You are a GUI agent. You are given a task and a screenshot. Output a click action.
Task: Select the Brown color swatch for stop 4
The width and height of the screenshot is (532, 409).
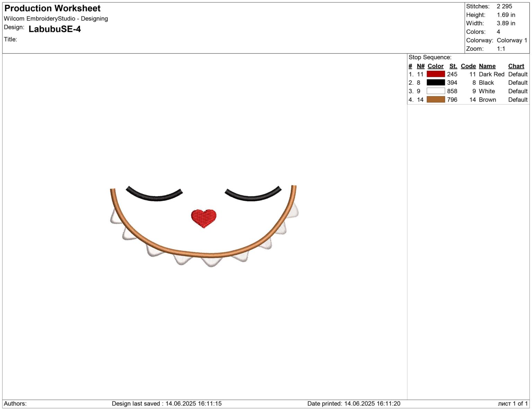(x=436, y=100)
